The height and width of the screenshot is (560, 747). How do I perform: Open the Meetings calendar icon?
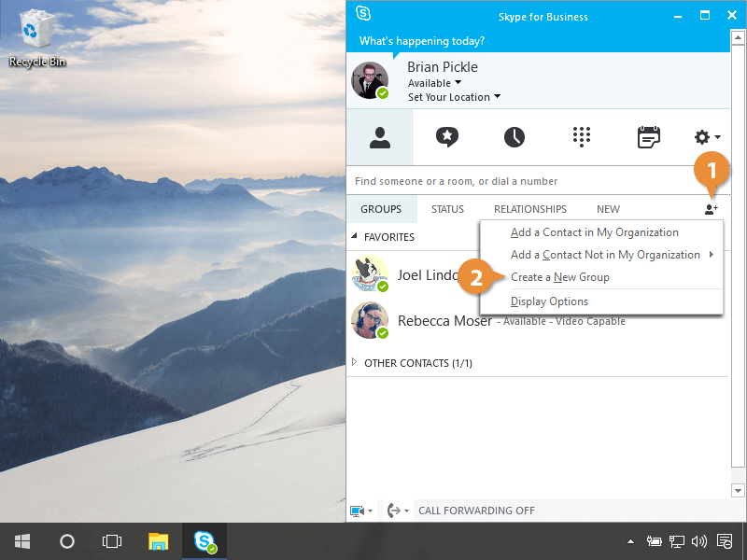648,137
